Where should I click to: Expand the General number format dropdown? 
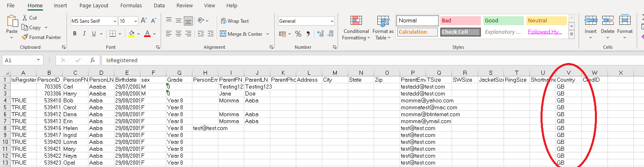pyautogui.click(x=332, y=21)
